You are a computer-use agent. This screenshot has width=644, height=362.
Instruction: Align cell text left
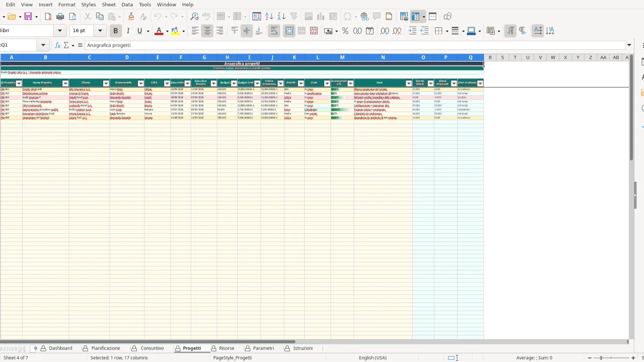pos(195,31)
